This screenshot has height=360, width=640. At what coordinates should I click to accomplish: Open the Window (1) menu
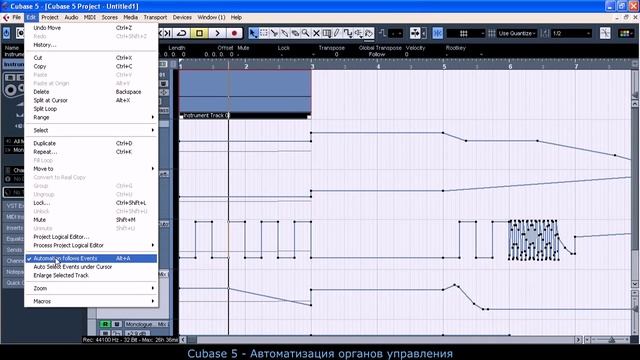(x=211, y=18)
